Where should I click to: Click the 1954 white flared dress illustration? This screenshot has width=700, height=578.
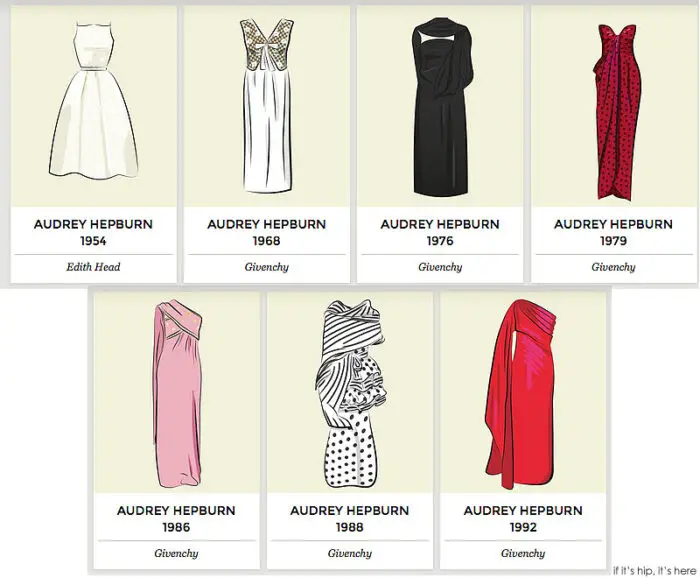[x=93, y=100]
